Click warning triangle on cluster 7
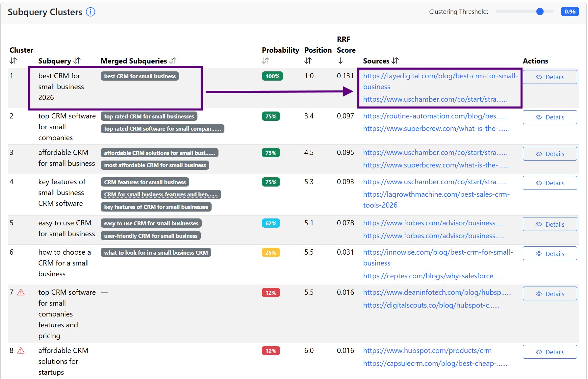 pos(21,292)
